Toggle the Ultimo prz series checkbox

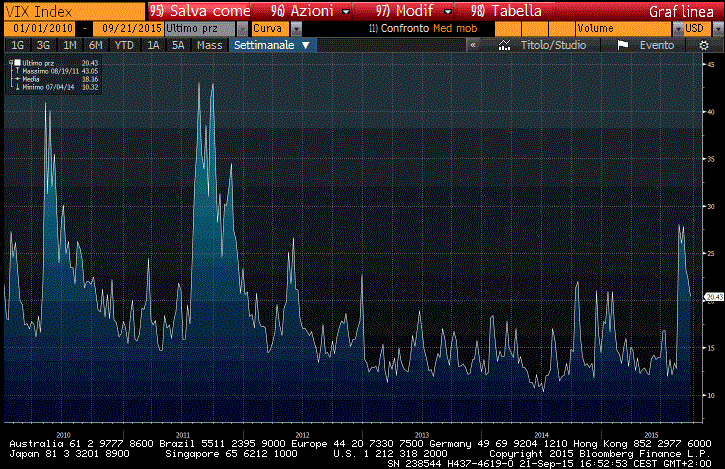(x=17, y=63)
